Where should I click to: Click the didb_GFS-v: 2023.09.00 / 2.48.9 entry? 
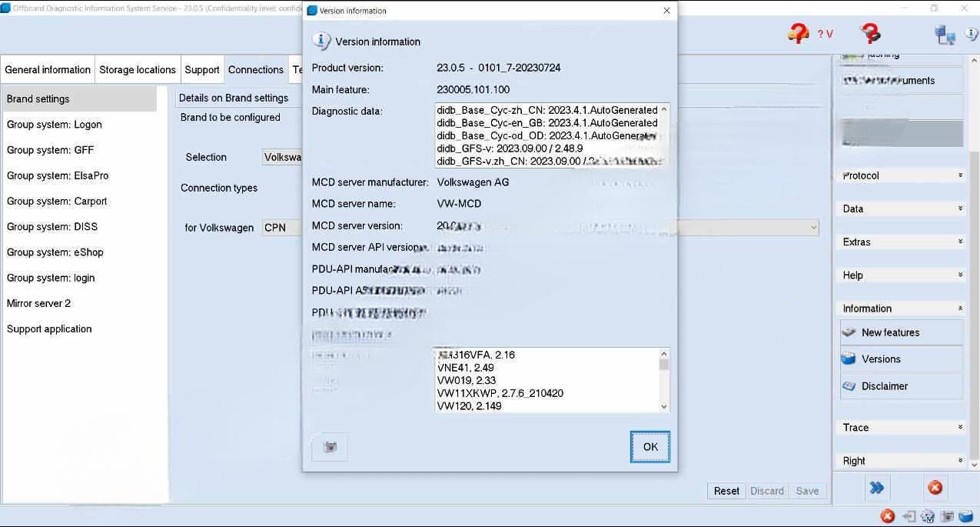tap(510, 148)
